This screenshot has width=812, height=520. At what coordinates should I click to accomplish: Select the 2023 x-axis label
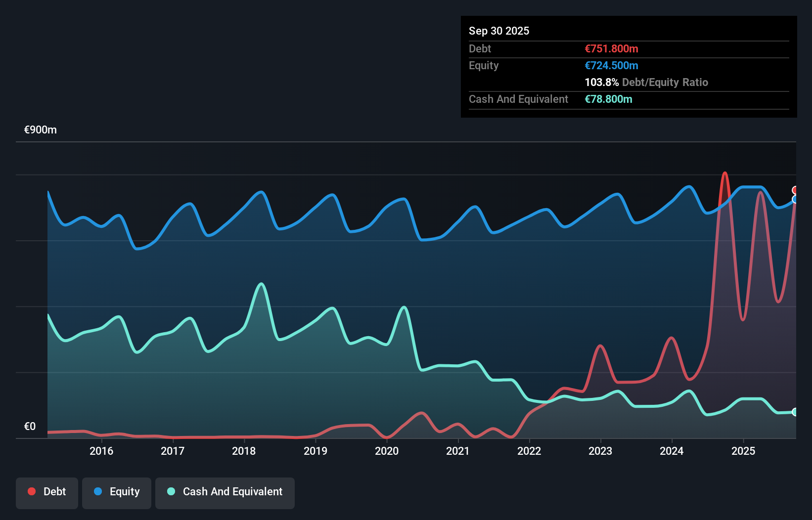[600, 451]
